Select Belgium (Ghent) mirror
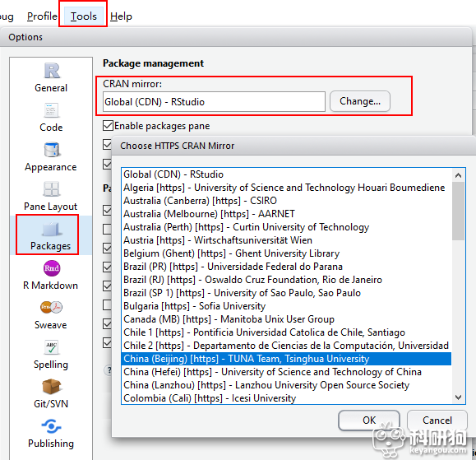Viewport: 476px width, 460px height. tap(286, 253)
